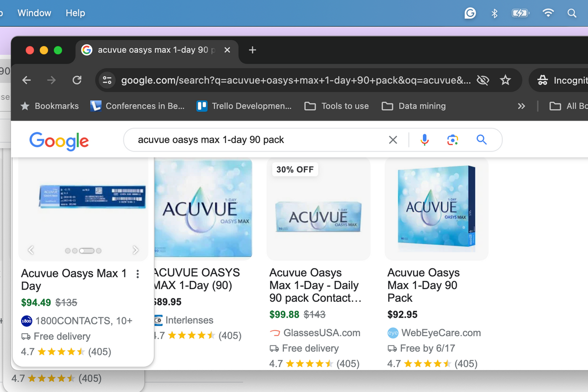Click the address bar URL
The image size is (588, 392).
click(296, 80)
